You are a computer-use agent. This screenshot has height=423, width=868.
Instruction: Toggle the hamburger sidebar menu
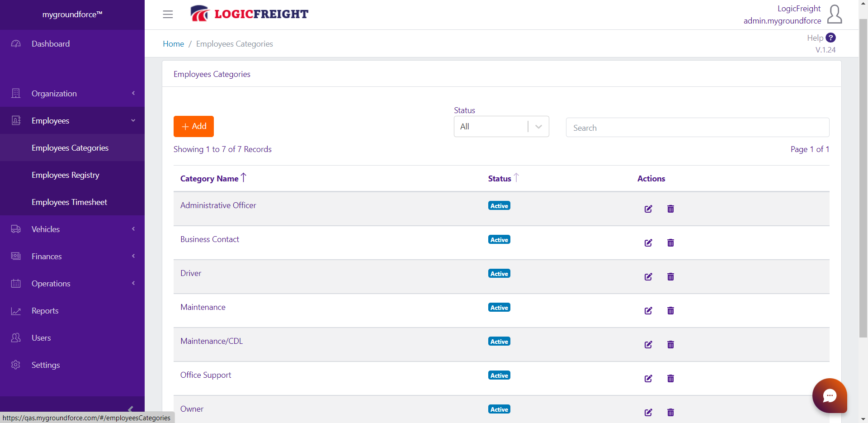pos(168,14)
